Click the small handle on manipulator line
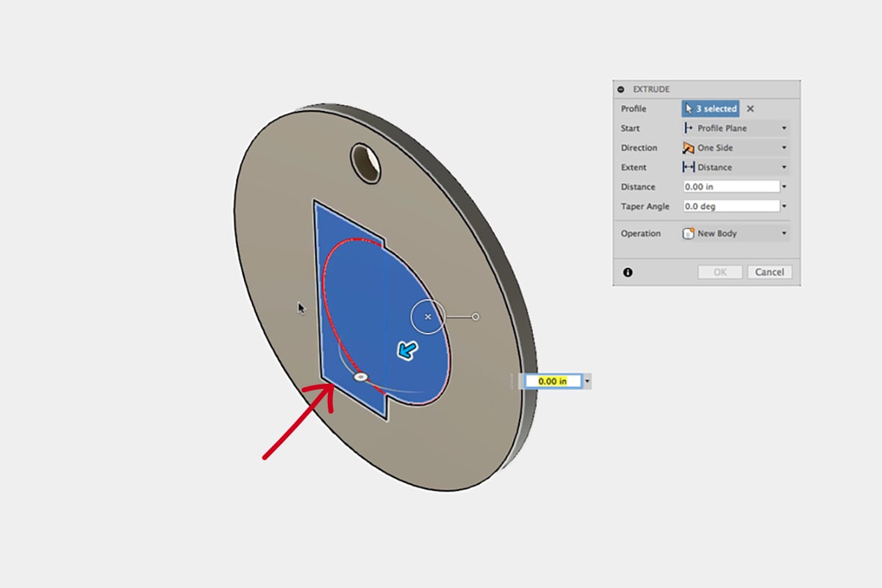Viewport: 882px width, 588px height. click(476, 317)
